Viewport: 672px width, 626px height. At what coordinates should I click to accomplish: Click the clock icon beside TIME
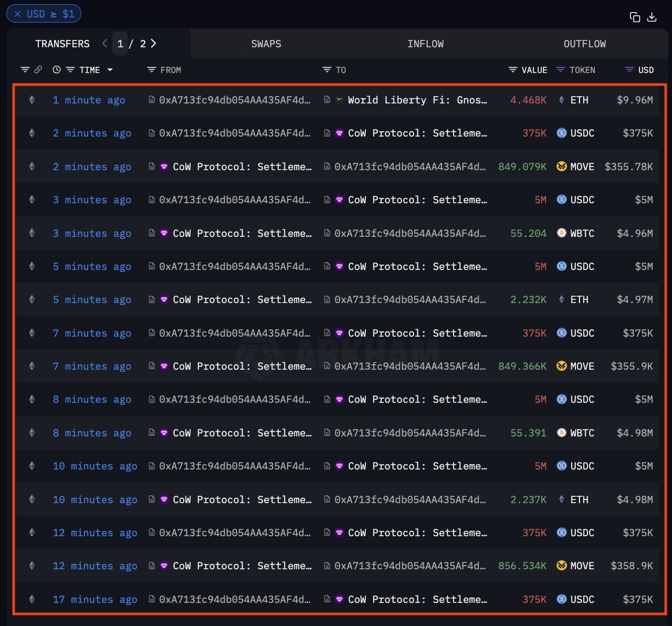pyautogui.click(x=57, y=70)
